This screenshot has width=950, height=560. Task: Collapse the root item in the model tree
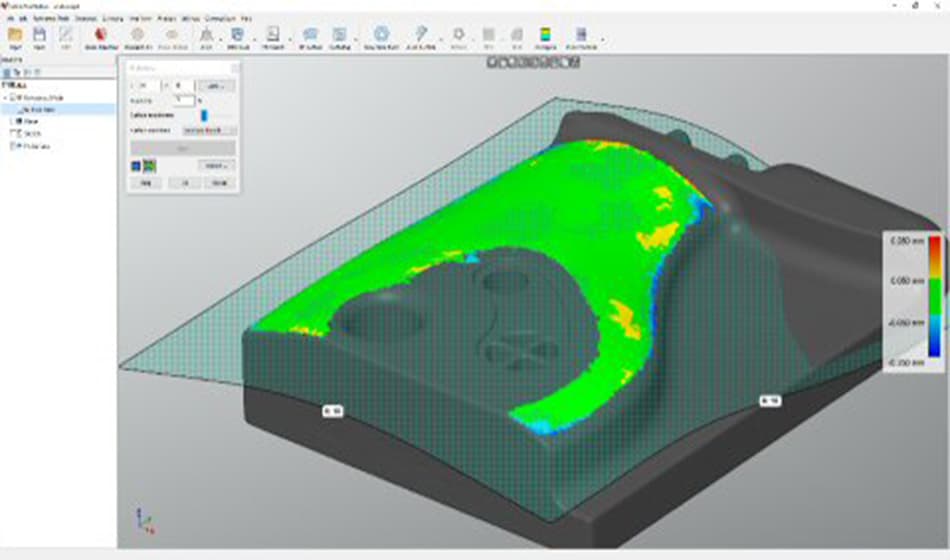7,98
